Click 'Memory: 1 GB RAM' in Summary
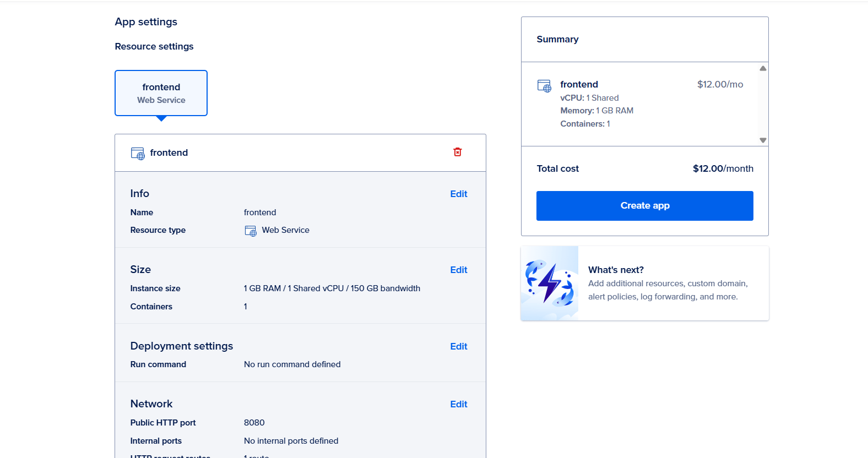 [597, 111]
